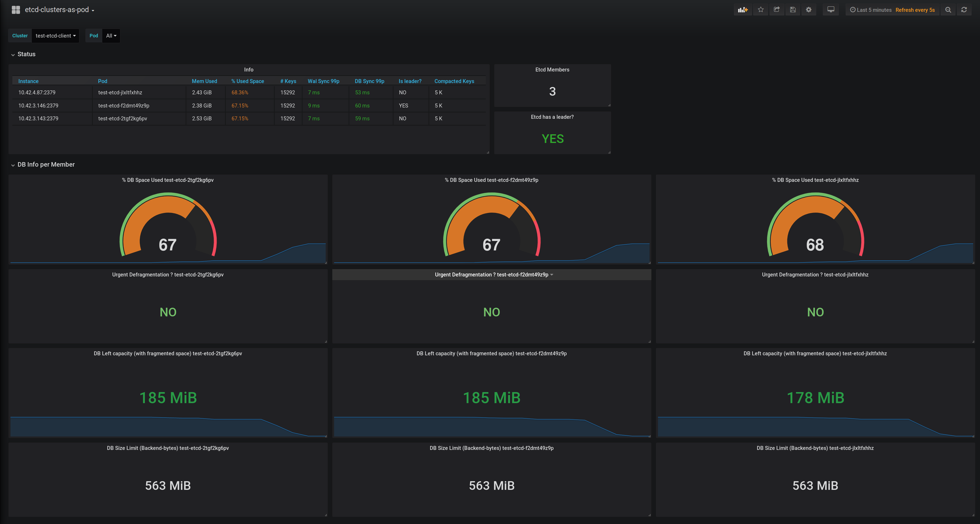Click the zoom out time range icon
The width and height of the screenshot is (980, 524).
pyautogui.click(x=948, y=10)
